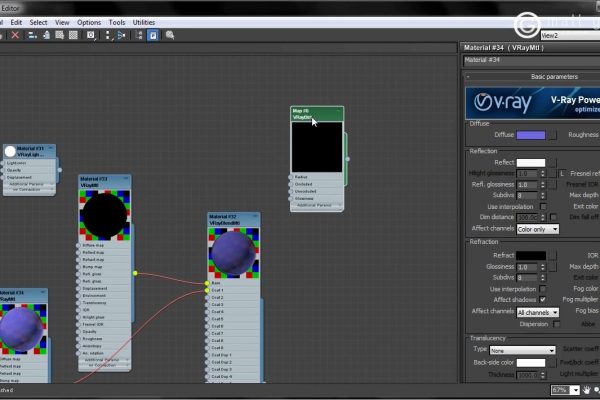The height and width of the screenshot is (400, 600).
Task: Open the Options menu
Action: tap(89, 23)
